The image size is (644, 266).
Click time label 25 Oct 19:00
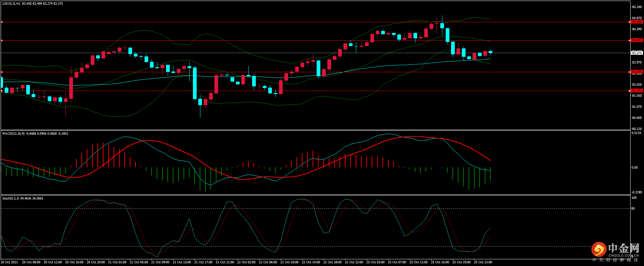(x=461, y=262)
